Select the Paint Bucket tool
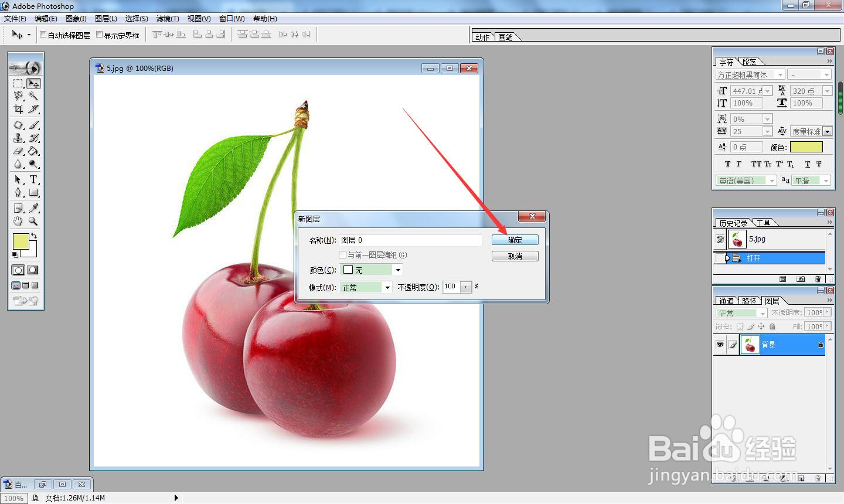 33,151
